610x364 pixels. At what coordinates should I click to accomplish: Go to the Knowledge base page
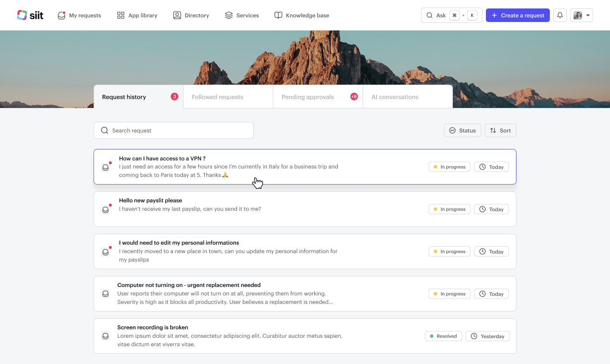coord(302,15)
